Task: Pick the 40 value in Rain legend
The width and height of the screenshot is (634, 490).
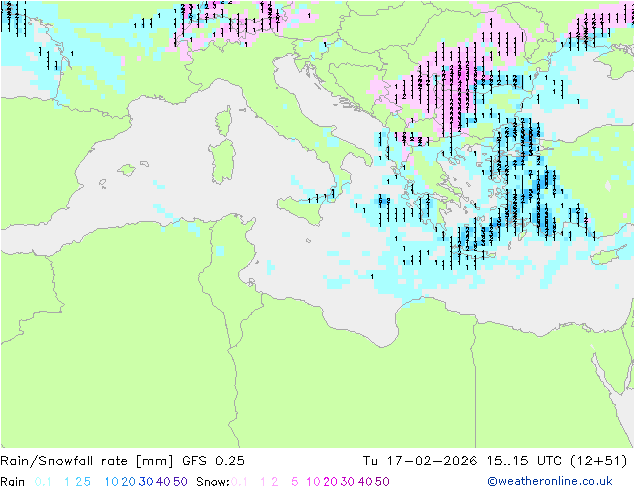Action: point(163,482)
